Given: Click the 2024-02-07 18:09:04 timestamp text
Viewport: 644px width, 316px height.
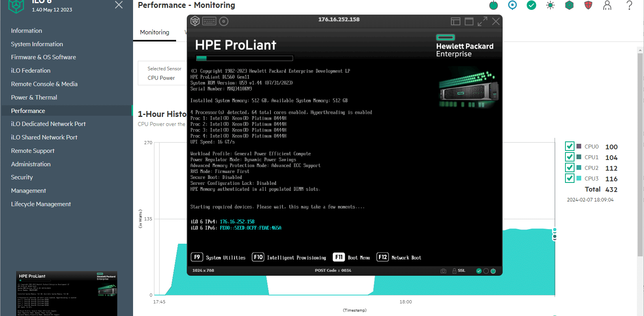Looking at the screenshot, I should (590, 200).
